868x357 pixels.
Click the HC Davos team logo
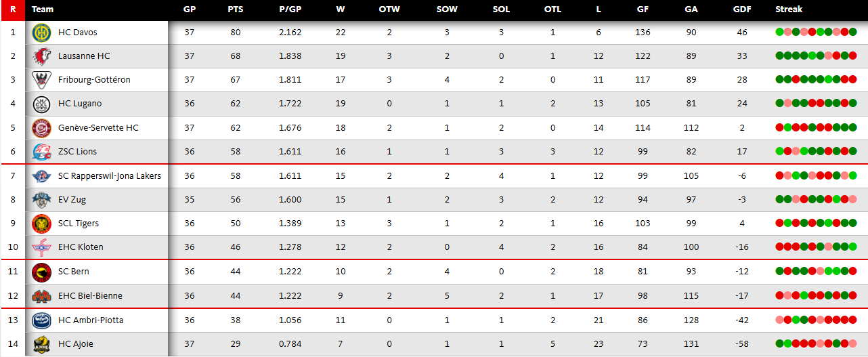[x=42, y=33]
